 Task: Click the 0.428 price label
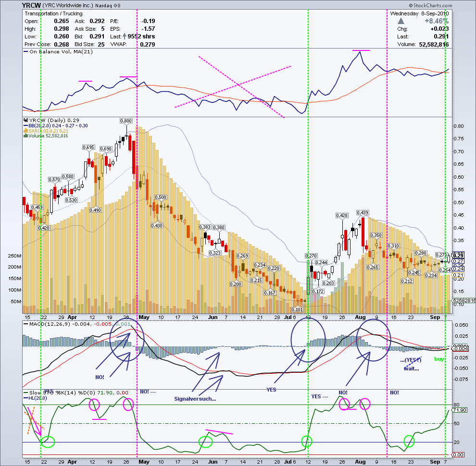point(342,215)
